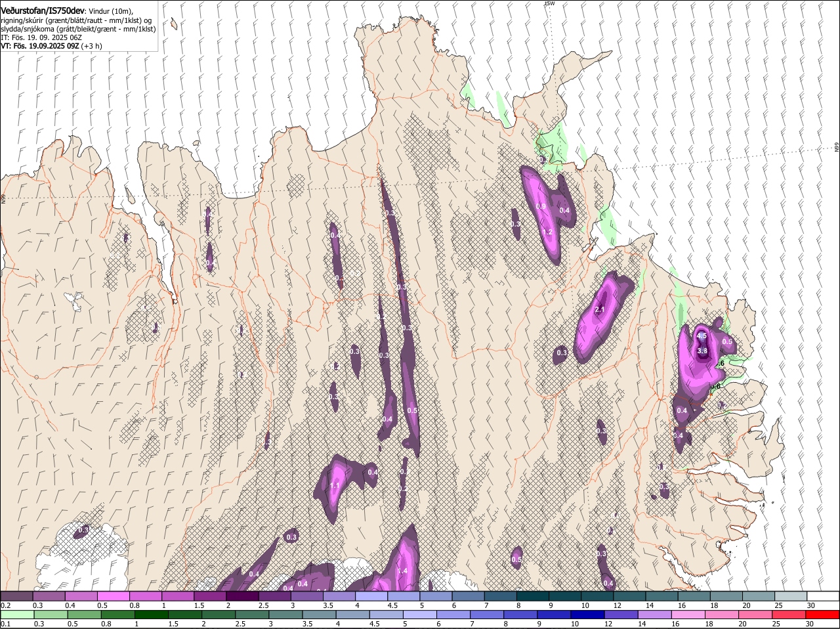Click the 0.9 precipitation label on the map

pos(541,206)
